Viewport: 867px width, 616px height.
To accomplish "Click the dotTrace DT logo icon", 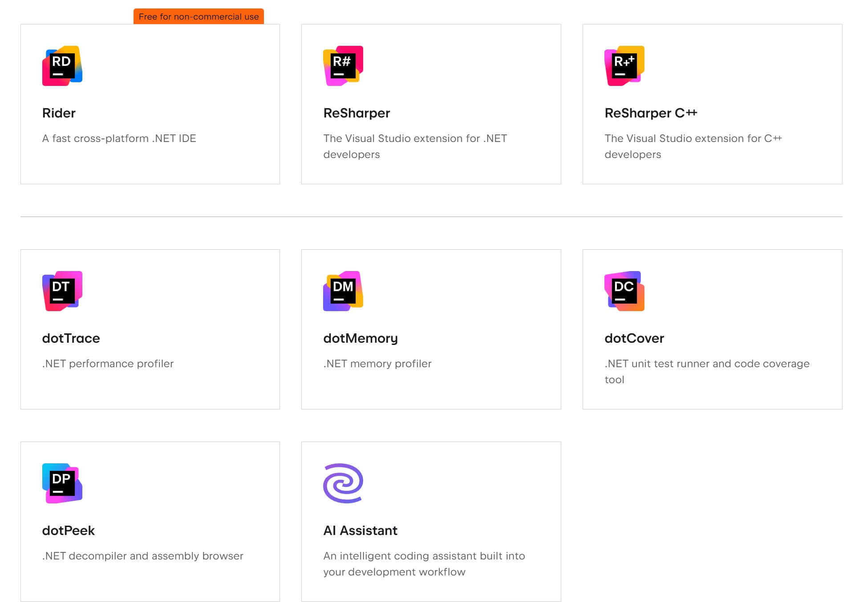I will (x=62, y=291).
